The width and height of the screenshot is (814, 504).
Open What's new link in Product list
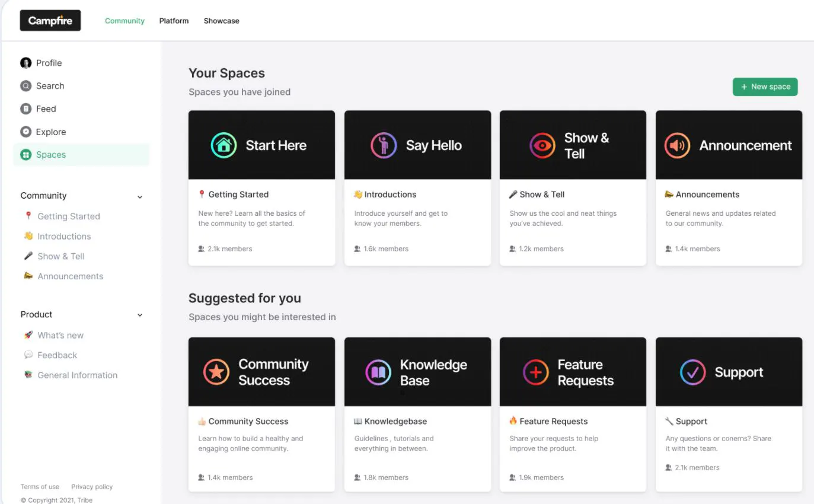[x=60, y=335]
